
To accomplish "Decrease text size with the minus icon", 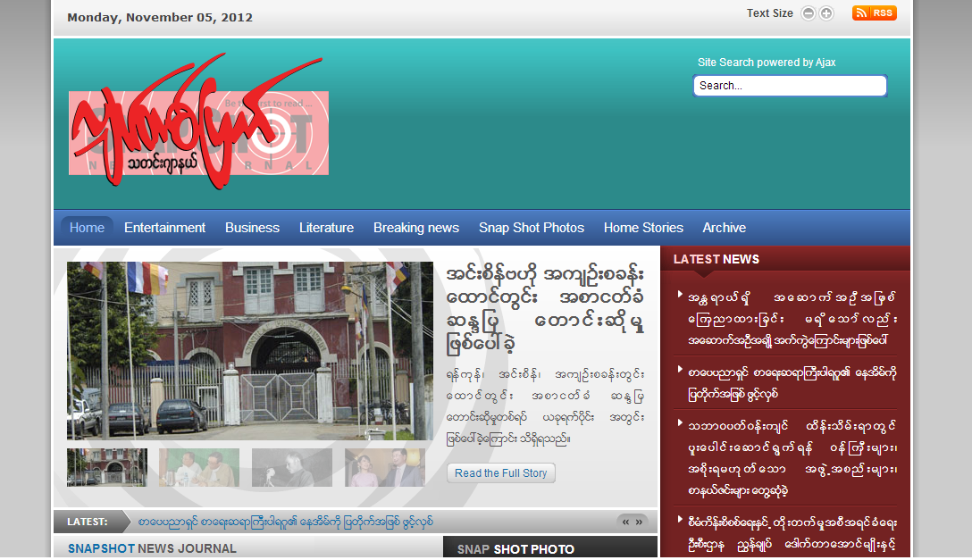I will click(808, 13).
